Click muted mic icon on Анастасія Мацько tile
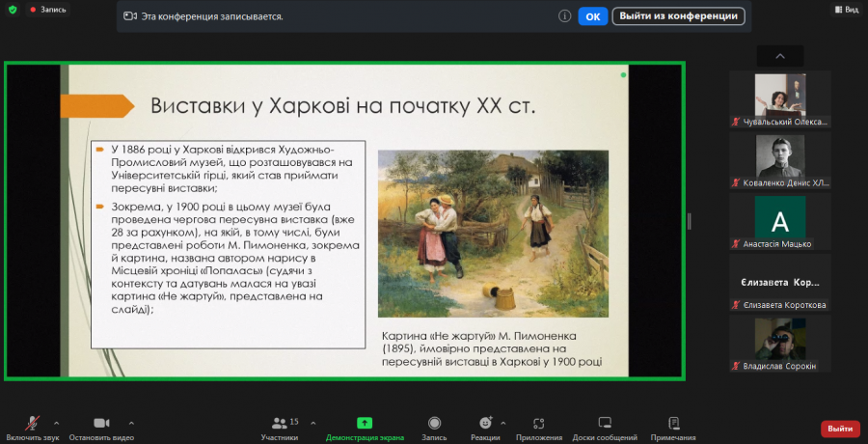The width and height of the screenshot is (868, 444). (736, 244)
